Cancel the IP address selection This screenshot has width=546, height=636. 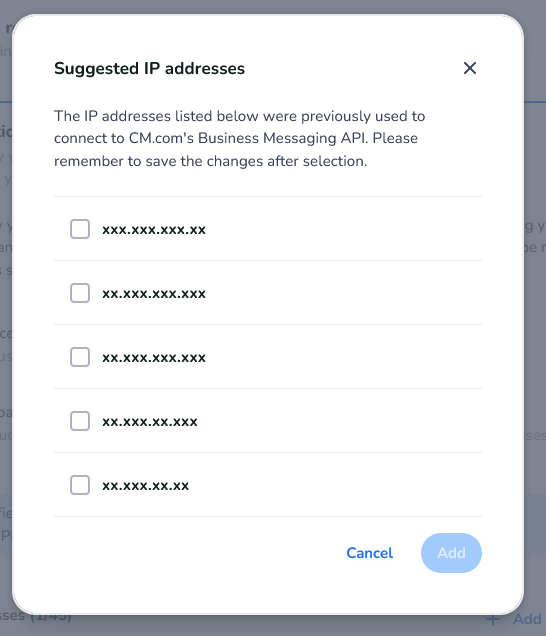click(370, 553)
